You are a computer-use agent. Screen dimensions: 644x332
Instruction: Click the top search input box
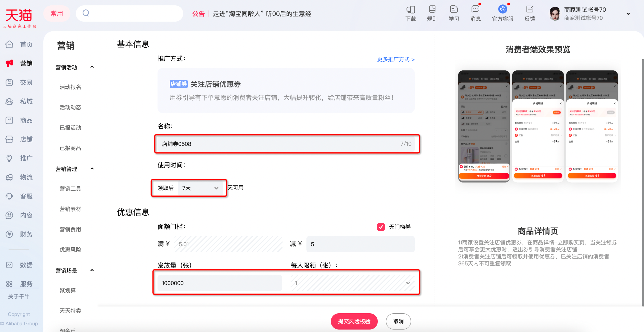pos(130,13)
